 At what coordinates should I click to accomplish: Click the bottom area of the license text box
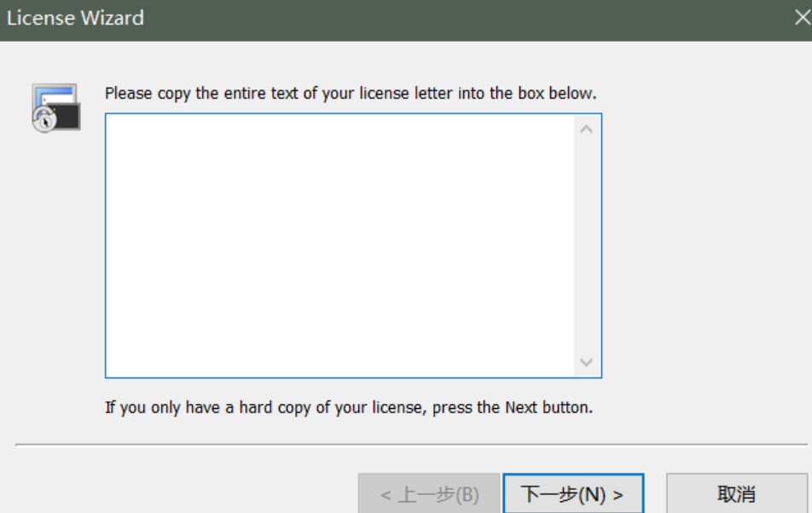(341, 362)
